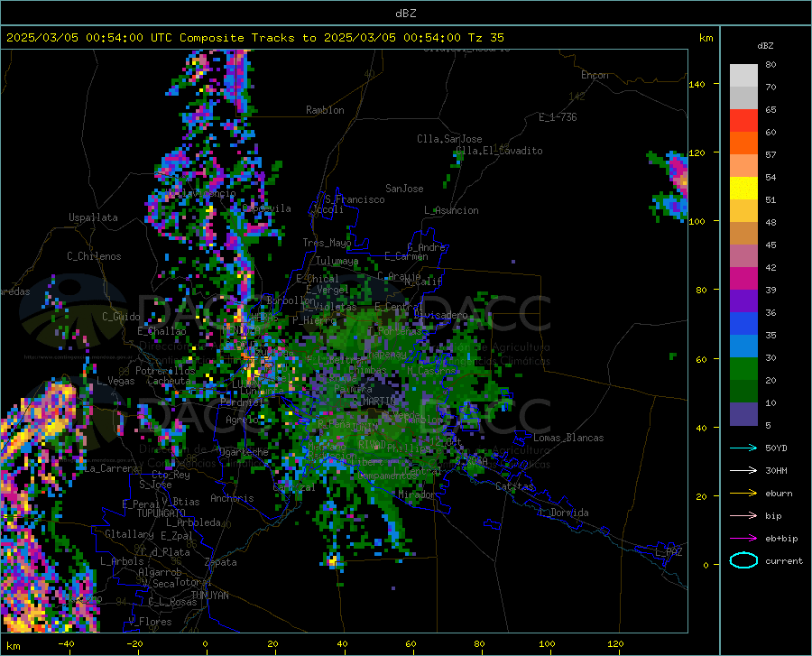Click the 30HM white arrow legend icon
The height and width of the screenshot is (656, 812).
point(743,470)
